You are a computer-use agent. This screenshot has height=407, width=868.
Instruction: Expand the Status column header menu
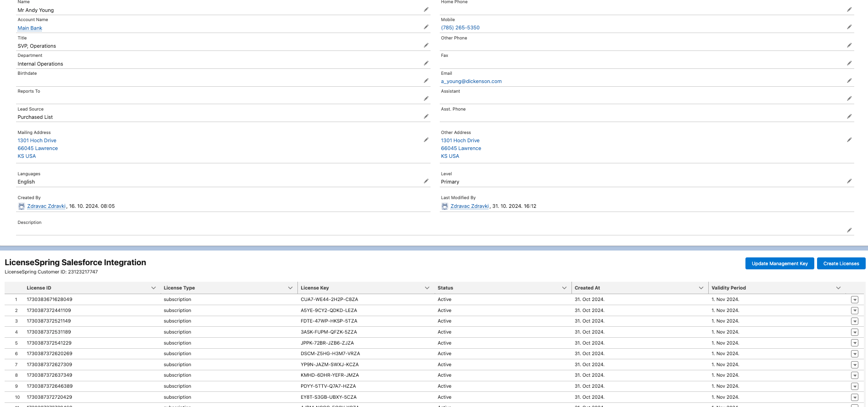coord(564,288)
